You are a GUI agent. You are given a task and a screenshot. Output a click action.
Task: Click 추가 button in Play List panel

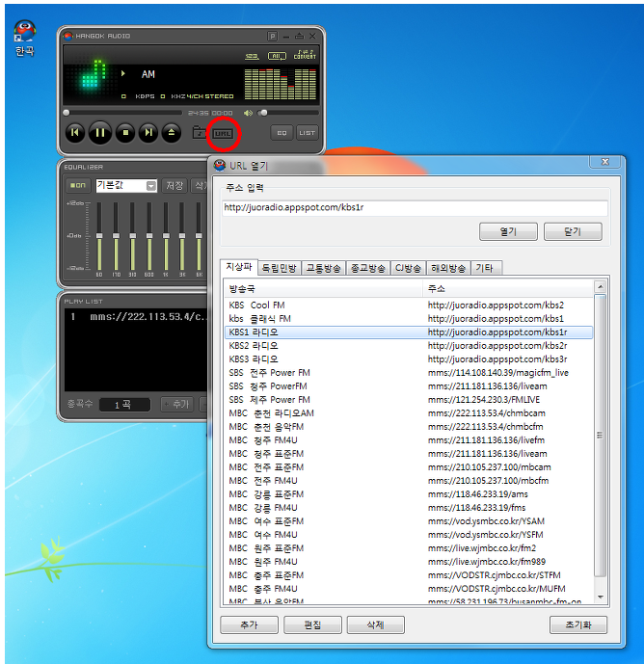pos(177,405)
